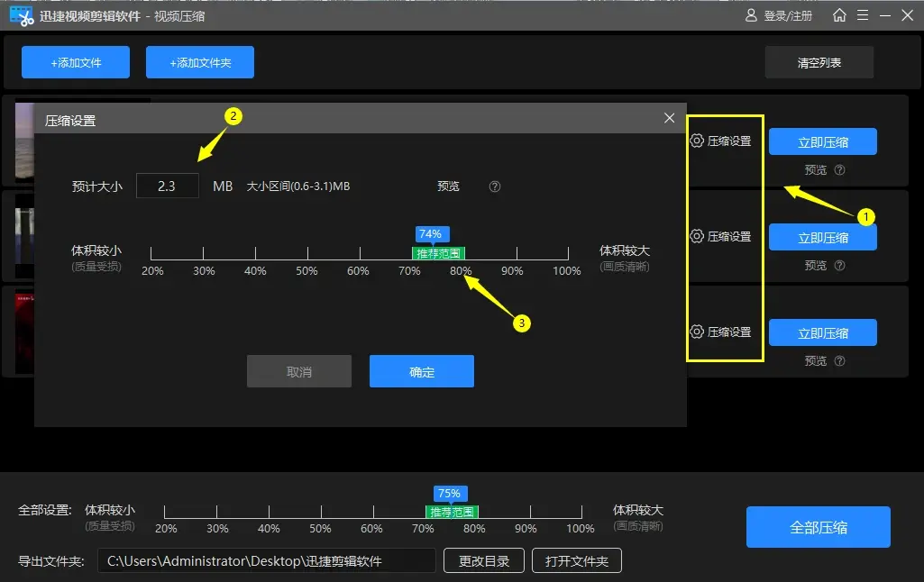Click the help icon under third 立即压缩
924x582 pixels.
tap(839, 360)
